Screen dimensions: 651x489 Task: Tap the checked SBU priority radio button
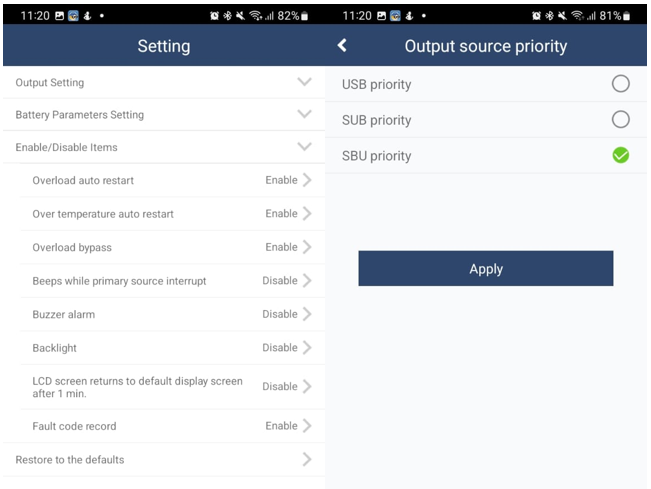click(x=620, y=156)
